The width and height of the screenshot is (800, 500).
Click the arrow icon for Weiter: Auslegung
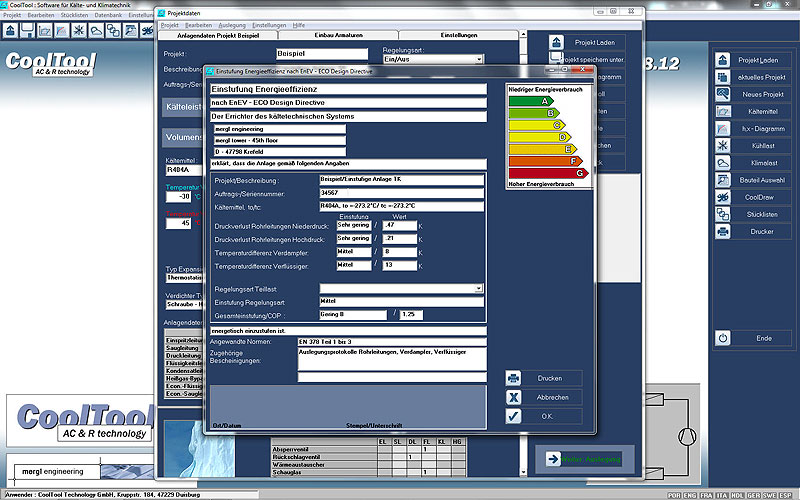click(553, 459)
